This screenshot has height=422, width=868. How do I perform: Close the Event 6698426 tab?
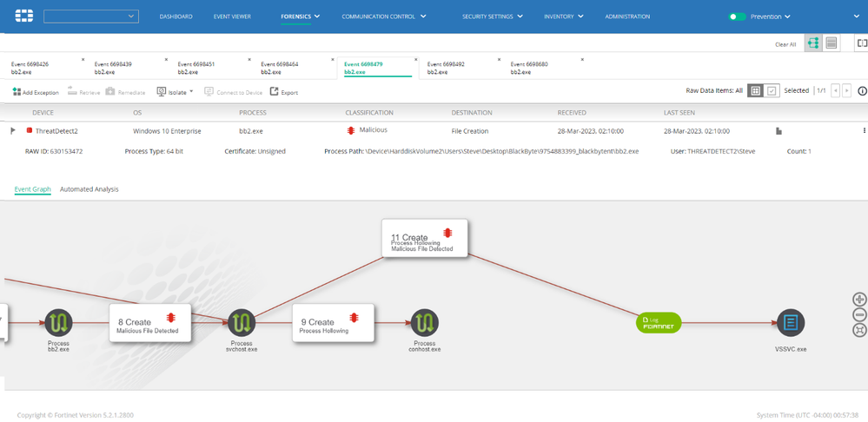click(83, 59)
